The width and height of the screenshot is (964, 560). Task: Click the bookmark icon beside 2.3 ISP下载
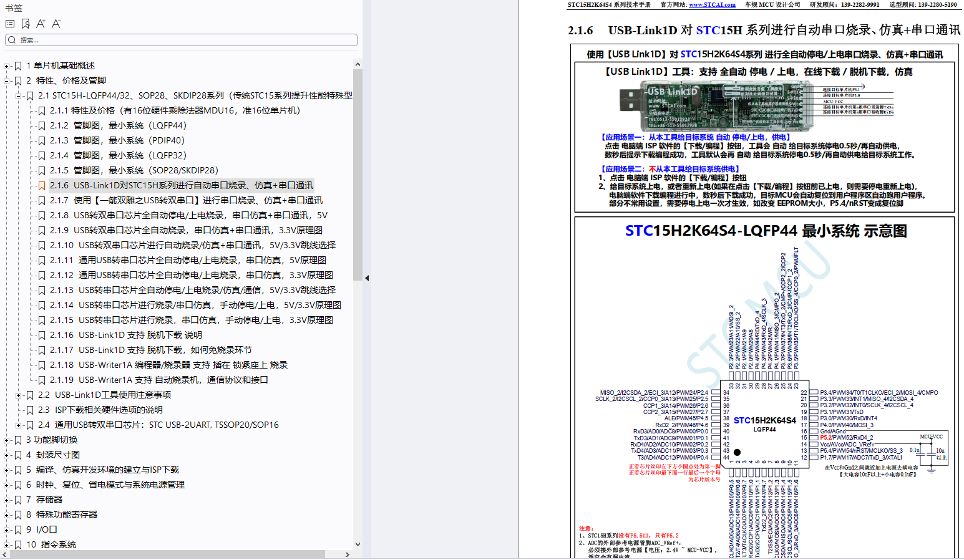30,410
